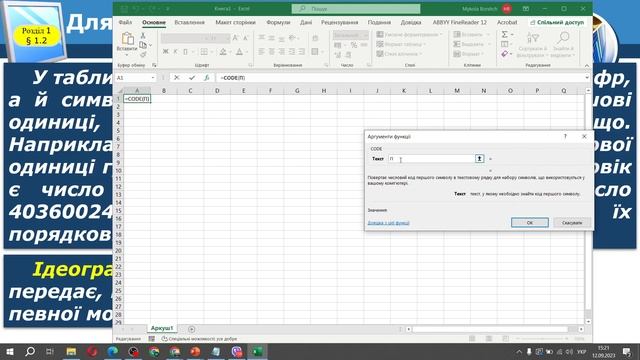Click Скасувати in function arguments dialog

[572, 222]
